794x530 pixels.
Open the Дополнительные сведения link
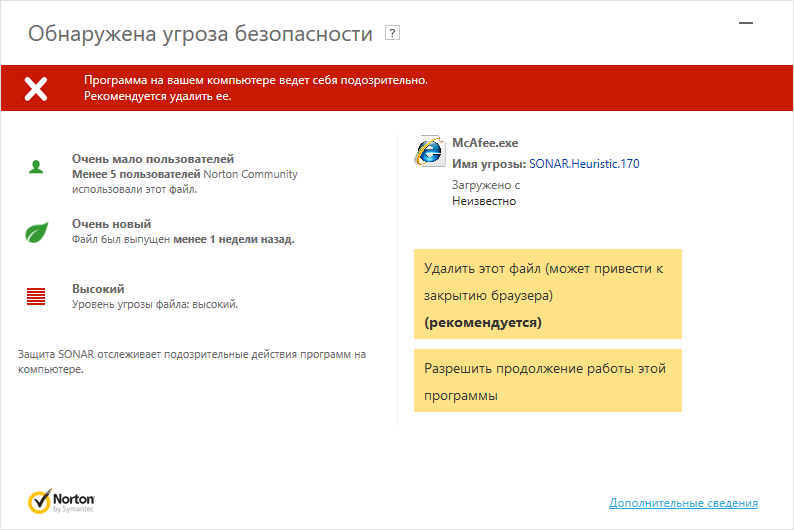pos(683,503)
